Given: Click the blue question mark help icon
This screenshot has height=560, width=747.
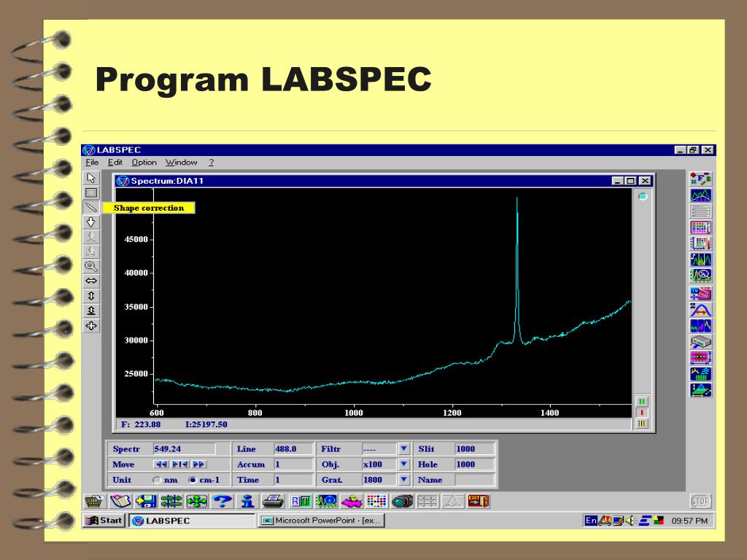Looking at the screenshot, I should pyautogui.click(x=222, y=501).
